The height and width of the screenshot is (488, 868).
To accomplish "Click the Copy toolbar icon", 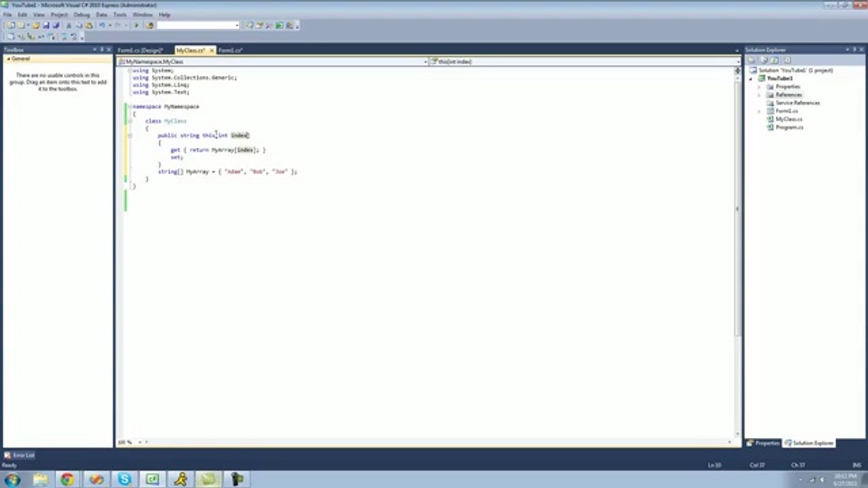I will [79, 25].
